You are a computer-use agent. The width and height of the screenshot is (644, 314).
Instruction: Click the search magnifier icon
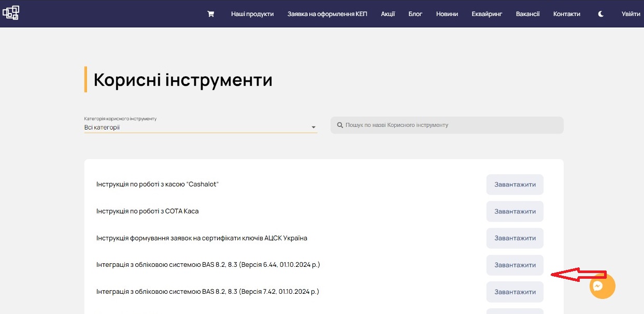[340, 125]
